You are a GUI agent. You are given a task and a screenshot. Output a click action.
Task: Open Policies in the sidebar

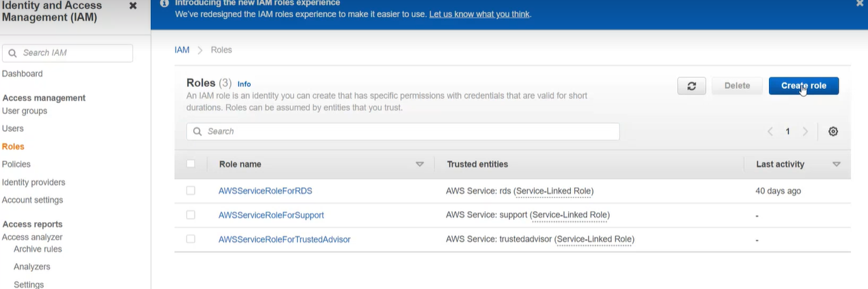click(16, 165)
